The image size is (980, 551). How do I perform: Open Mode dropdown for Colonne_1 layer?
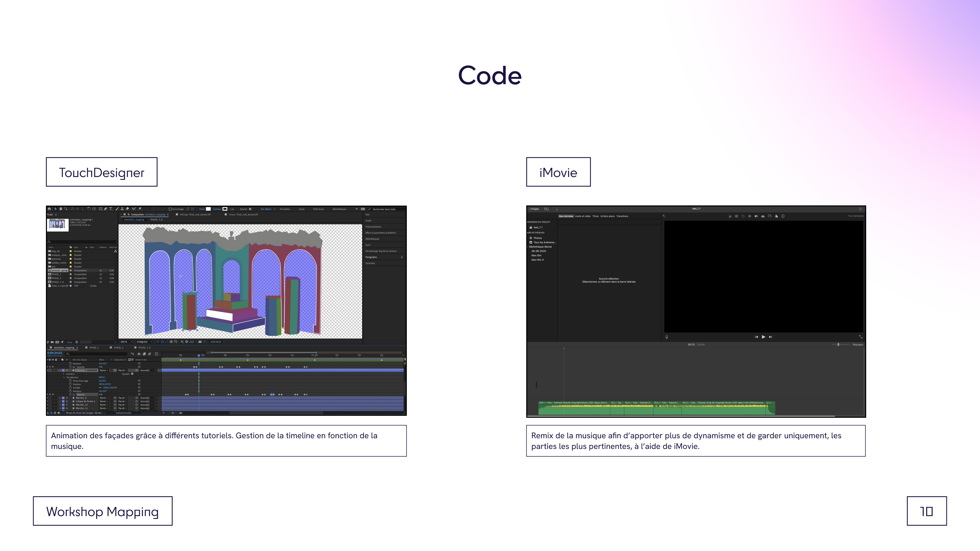click(104, 370)
